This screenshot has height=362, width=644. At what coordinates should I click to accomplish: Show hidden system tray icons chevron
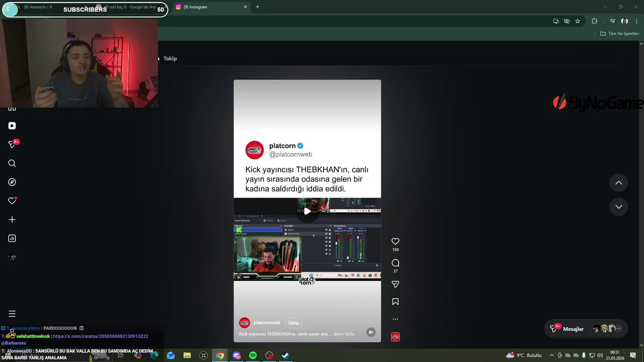click(551, 355)
